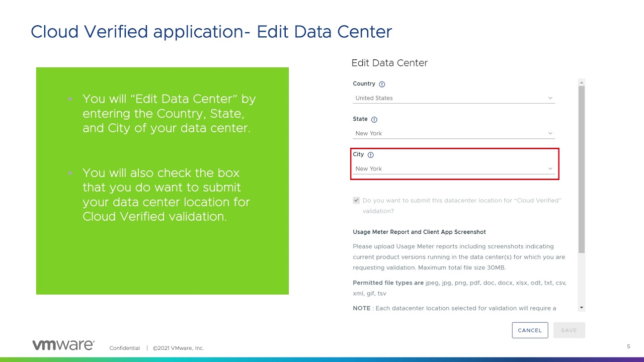Click the slide page number 5

pyautogui.click(x=628, y=346)
